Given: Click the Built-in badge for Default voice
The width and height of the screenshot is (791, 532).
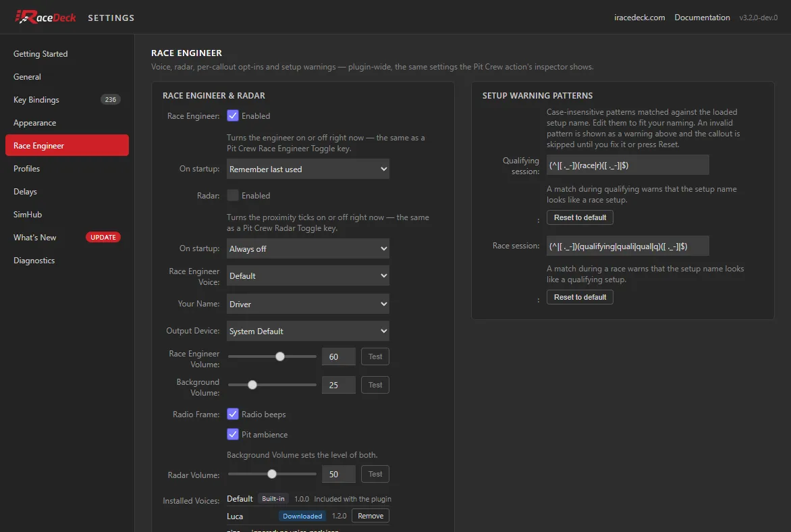Looking at the screenshot, I should (273, 499).
